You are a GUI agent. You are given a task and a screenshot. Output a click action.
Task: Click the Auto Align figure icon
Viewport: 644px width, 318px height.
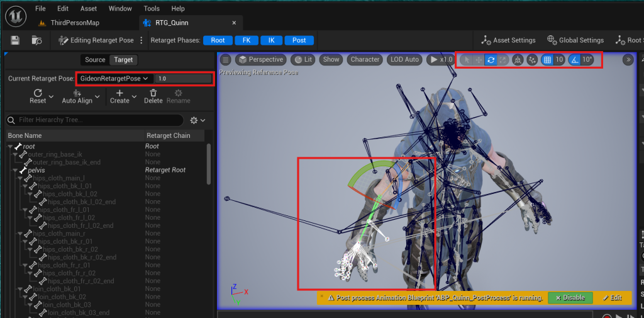coord(77,93)
